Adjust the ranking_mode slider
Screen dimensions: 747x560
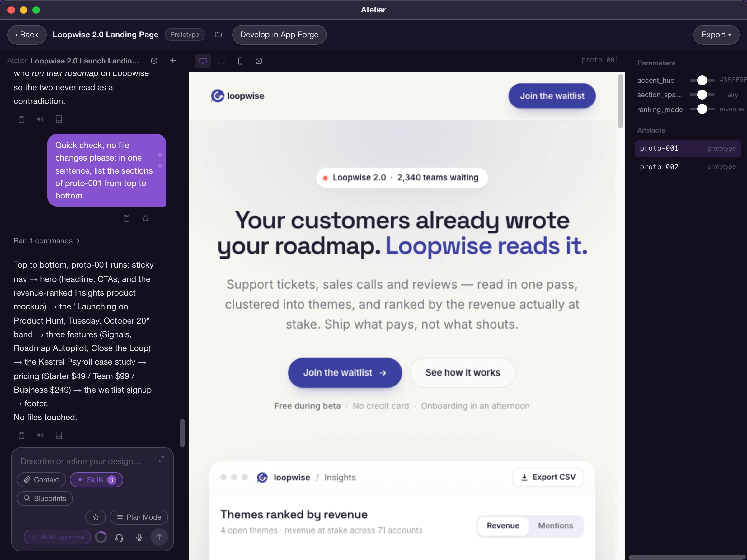[x=702, y=109]
